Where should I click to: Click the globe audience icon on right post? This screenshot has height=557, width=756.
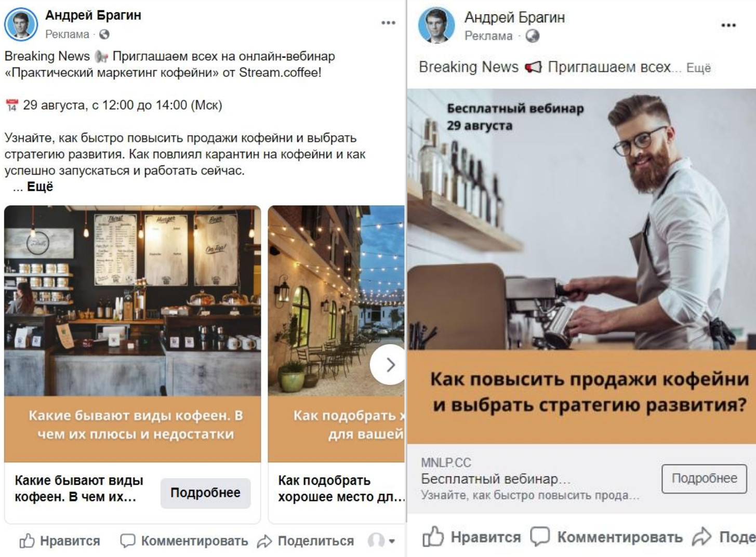coord(532,36)
